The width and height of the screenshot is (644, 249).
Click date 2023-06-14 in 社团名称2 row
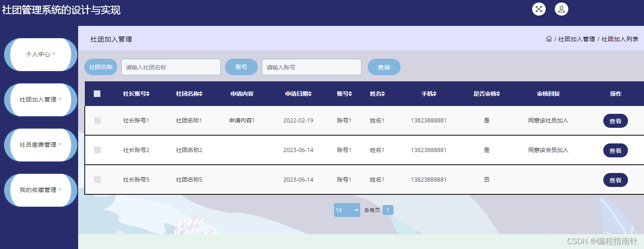point(298,150)
